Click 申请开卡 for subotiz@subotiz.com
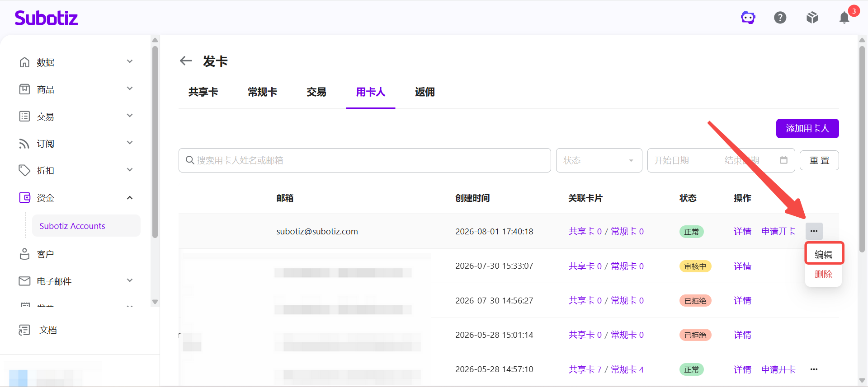The height and width of the screenshot is (387, 868). point(778,231)
